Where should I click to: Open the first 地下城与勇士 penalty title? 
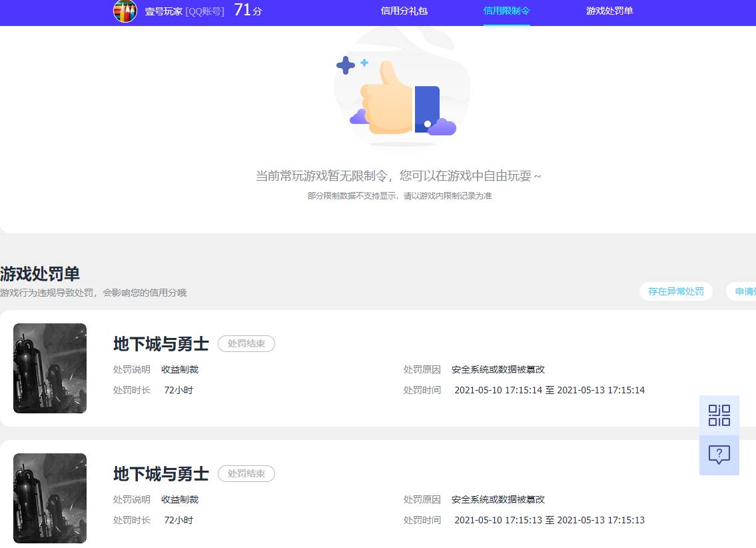tap(161, 343)
